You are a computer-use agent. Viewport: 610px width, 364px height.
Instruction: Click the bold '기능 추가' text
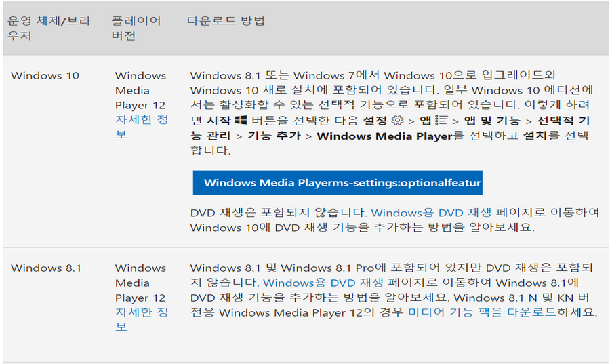pyautogui.click(x=274, y=136)
